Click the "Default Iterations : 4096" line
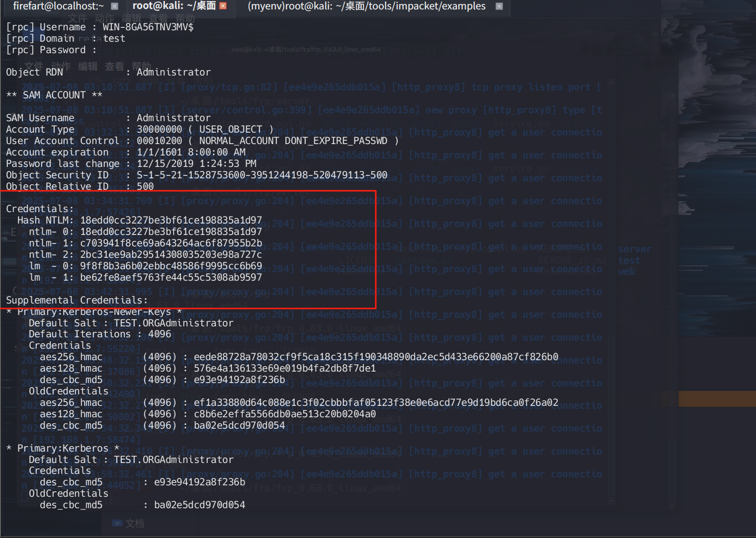 tap(100, 334)
